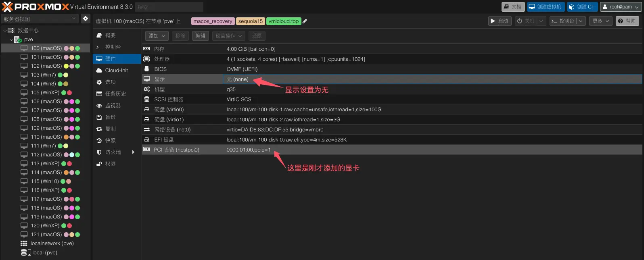Image resolution: width=644 pixels, height=260 pixels.
Task: Open the 添加 hardware dropdown
Action: coord(157,36)
